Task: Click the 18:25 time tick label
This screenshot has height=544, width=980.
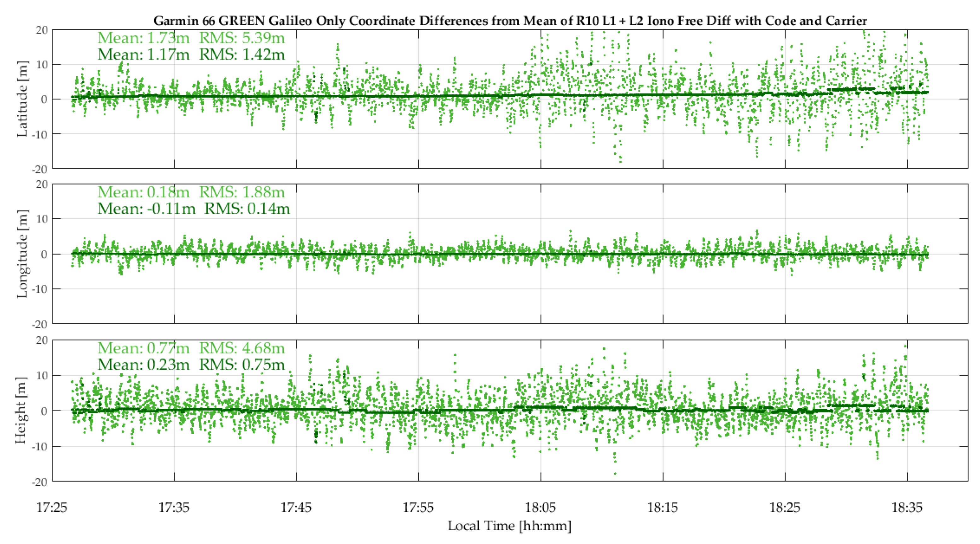Action: 785,507
